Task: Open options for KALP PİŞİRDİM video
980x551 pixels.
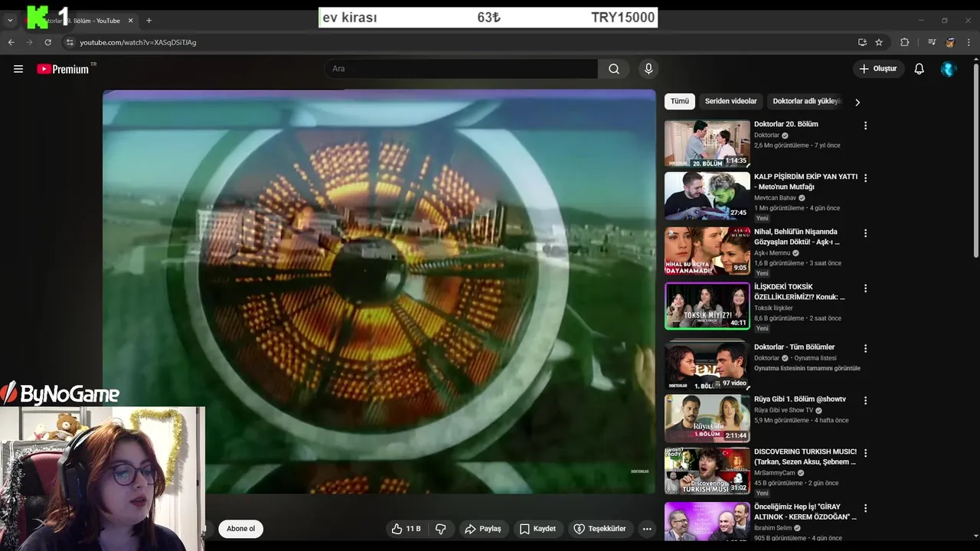Action: (865, 178)
